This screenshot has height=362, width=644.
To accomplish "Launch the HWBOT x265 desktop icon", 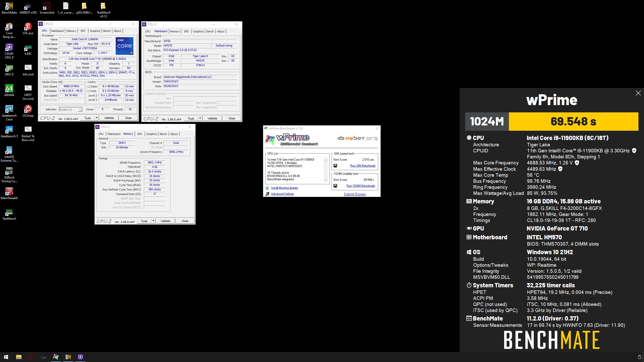I will point(28,8).
